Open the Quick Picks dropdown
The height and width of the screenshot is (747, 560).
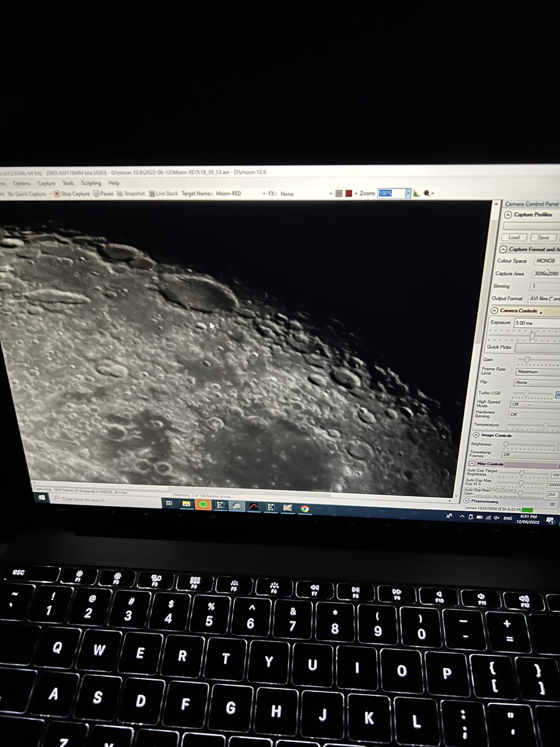(x=537, y=347)
